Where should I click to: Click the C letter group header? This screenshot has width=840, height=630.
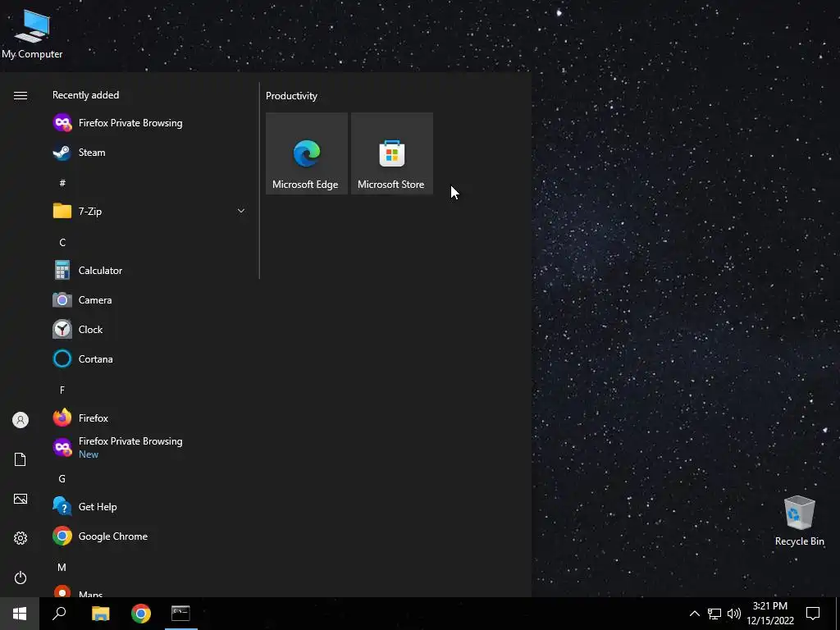point(62,242)
